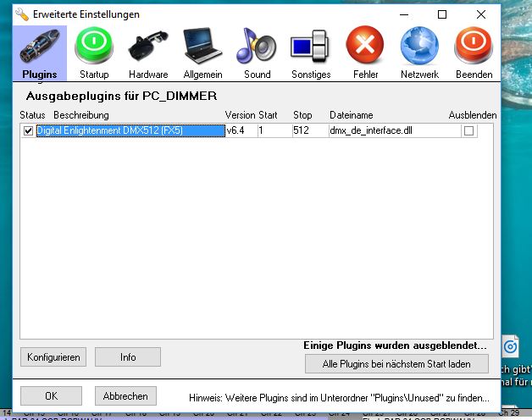Maximize the Erweiterte Einstellungen window
532x420 pixels.
[x=442, y=14]
